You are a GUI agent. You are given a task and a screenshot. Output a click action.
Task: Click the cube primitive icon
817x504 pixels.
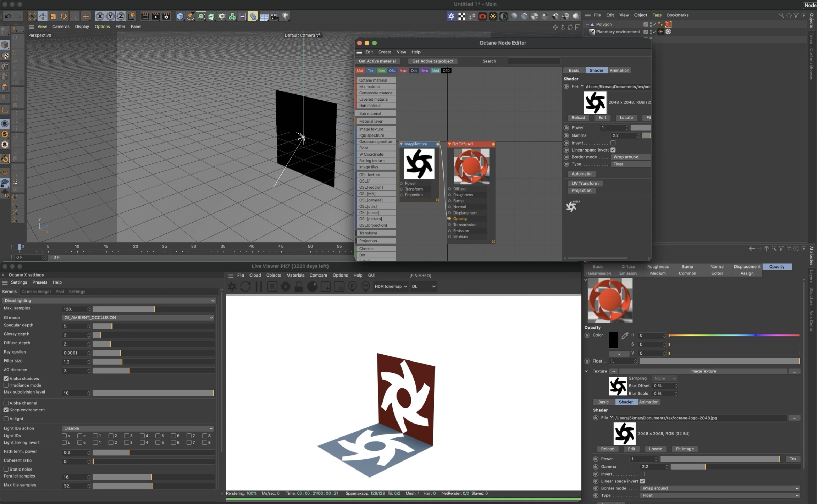(x=180, y=16)
